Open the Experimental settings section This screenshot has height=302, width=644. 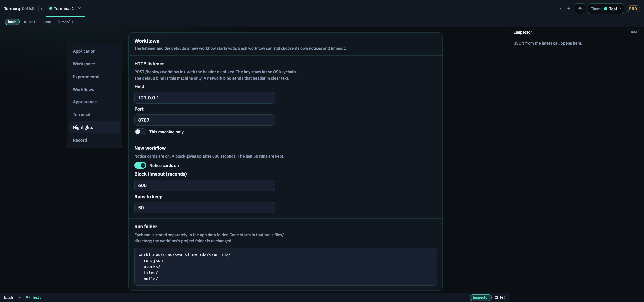[x=95, y=77]
